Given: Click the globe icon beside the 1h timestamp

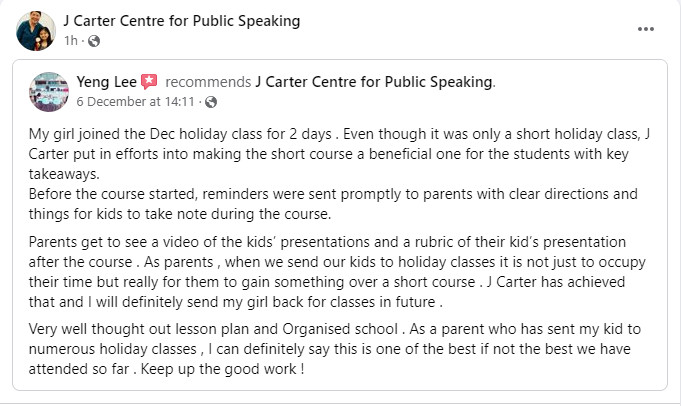Looking at the screenshot, I should coord(94,41).
